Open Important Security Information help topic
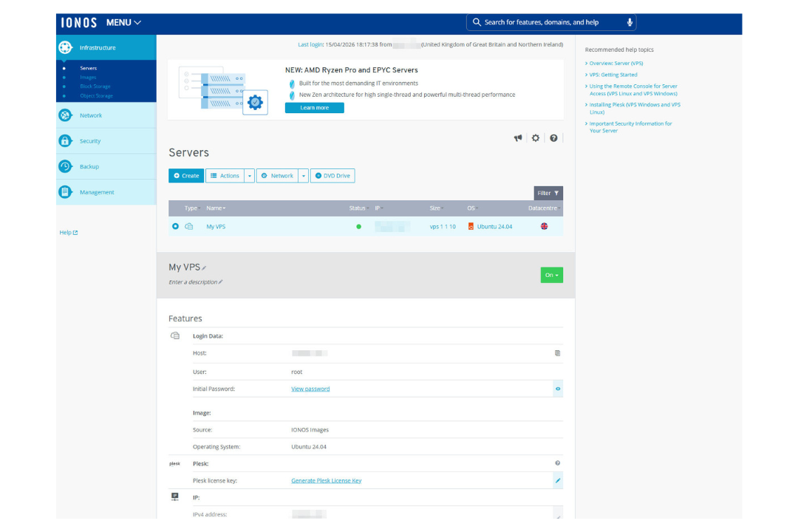Image resolution: width=798 pixels, height=532 pixels. 630,127
